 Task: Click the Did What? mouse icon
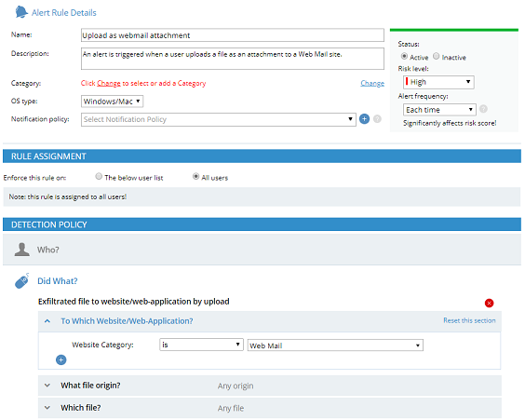(22, 280)
